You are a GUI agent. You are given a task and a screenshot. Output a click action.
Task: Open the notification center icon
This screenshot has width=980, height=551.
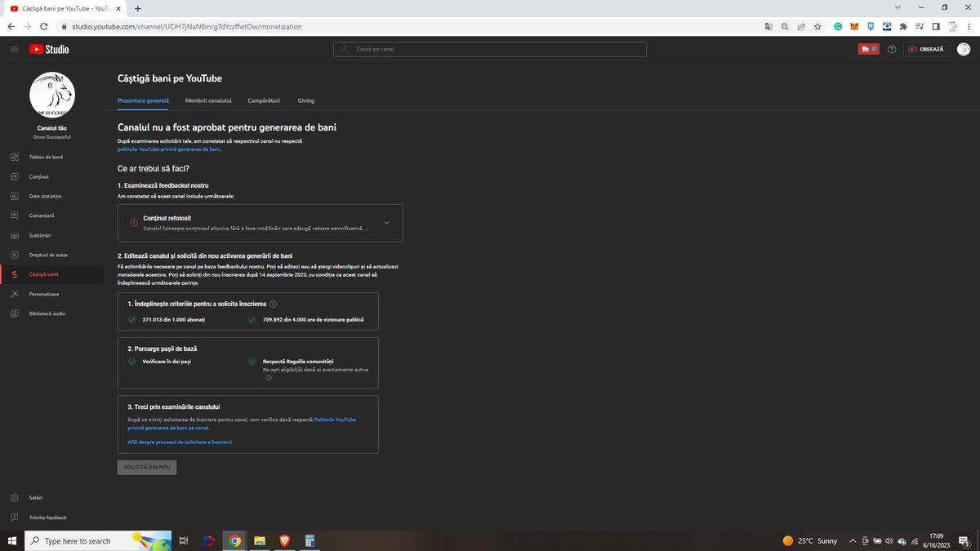(964, 540)
